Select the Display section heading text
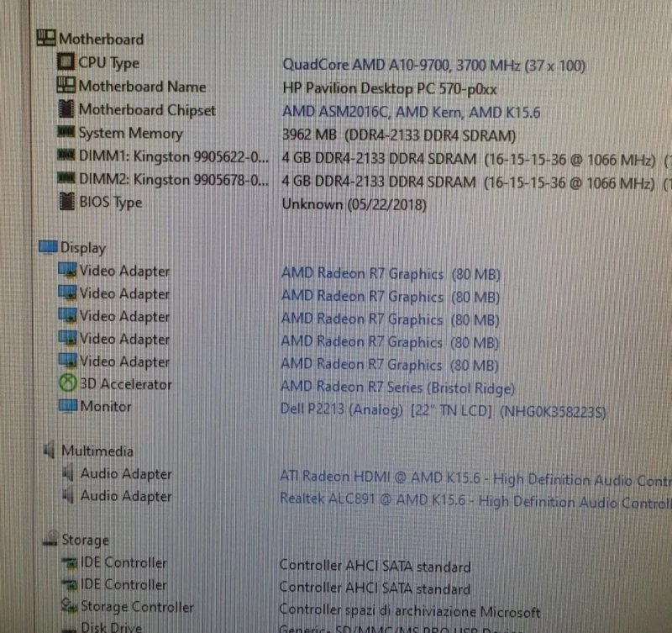 point(83,248)
